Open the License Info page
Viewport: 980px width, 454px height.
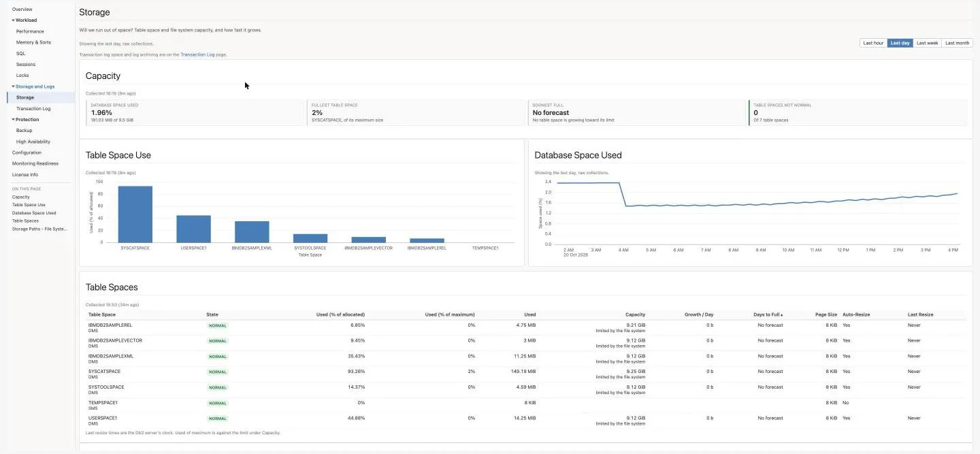(25, 175)
